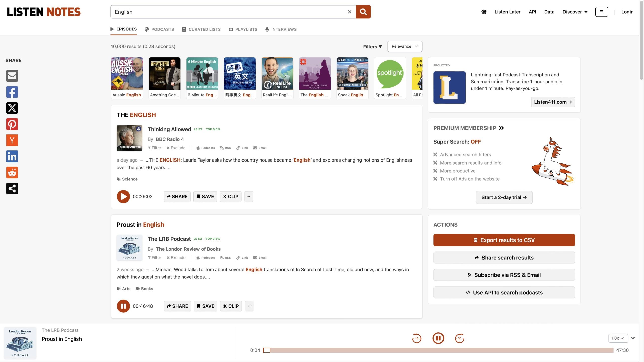The image size is (644, 362).
Task: Toggle dark mode sun icon
Action: pos(484,12)
